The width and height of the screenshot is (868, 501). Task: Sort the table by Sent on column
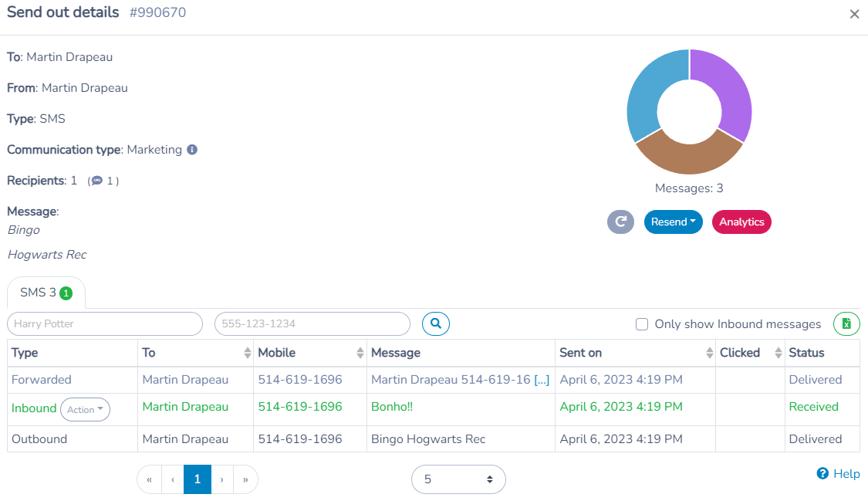[x=709, y=353]
